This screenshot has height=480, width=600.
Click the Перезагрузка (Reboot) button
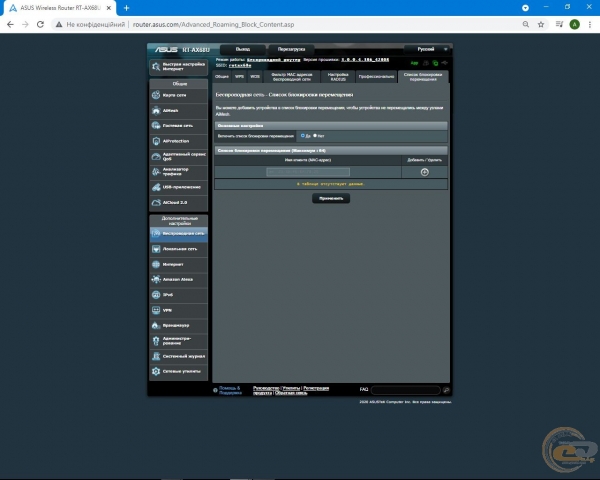[x=292, y=49]
